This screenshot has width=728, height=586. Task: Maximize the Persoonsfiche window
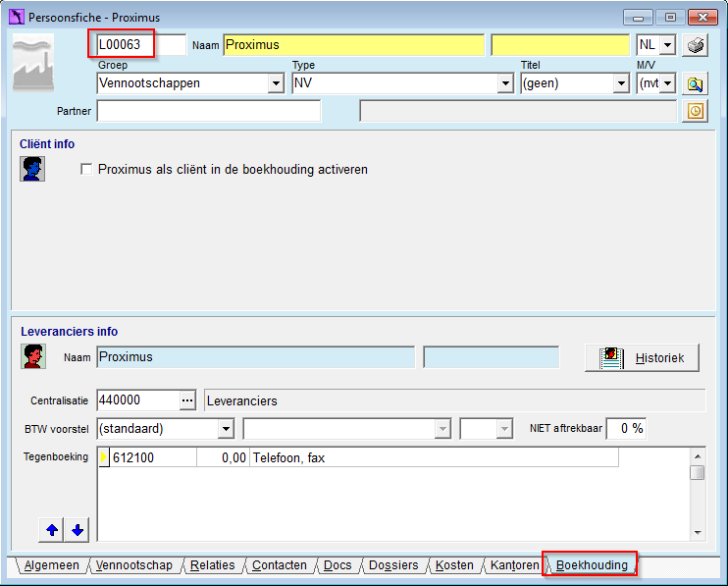[670, 18]
